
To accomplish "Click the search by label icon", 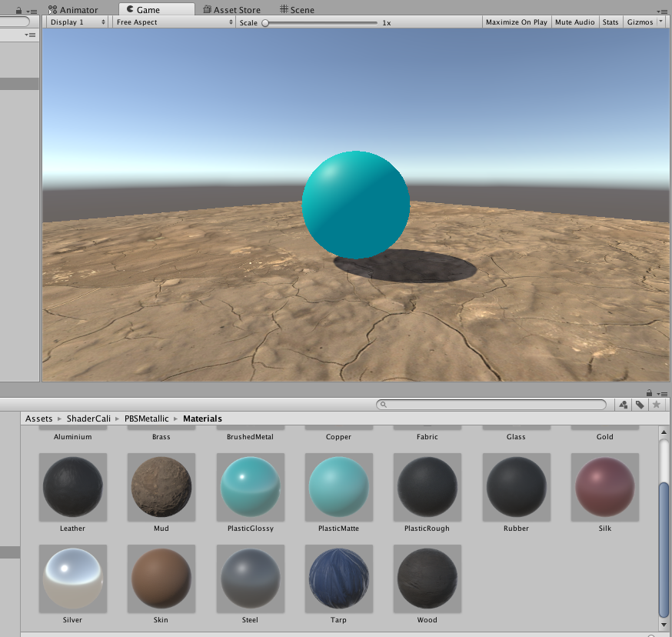I will coord(639,404).
